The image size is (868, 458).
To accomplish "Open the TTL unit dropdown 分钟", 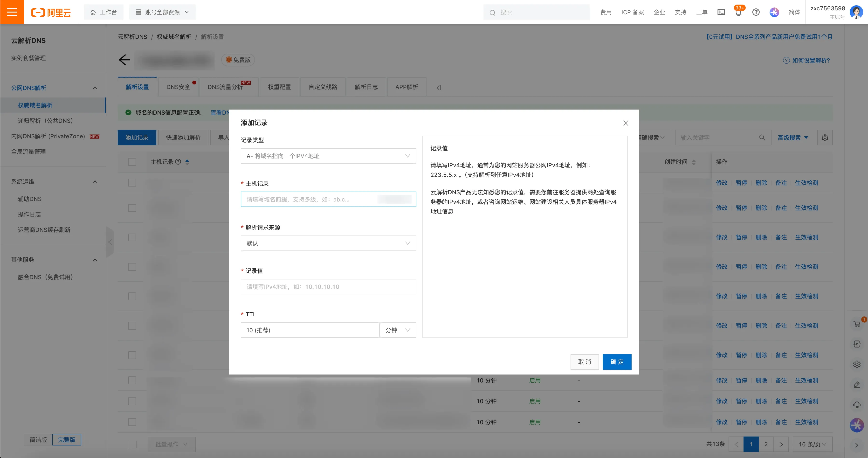I will [x=398, y=330].
